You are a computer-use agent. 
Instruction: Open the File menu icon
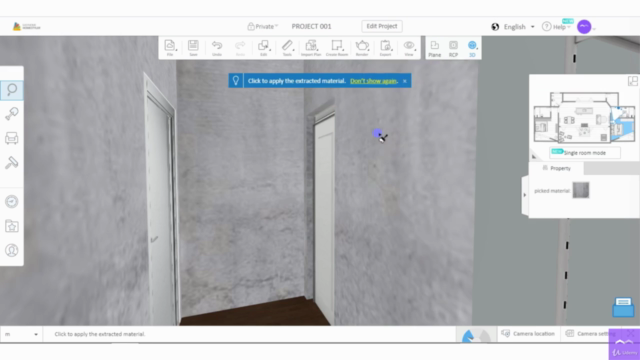coord(170,48)
